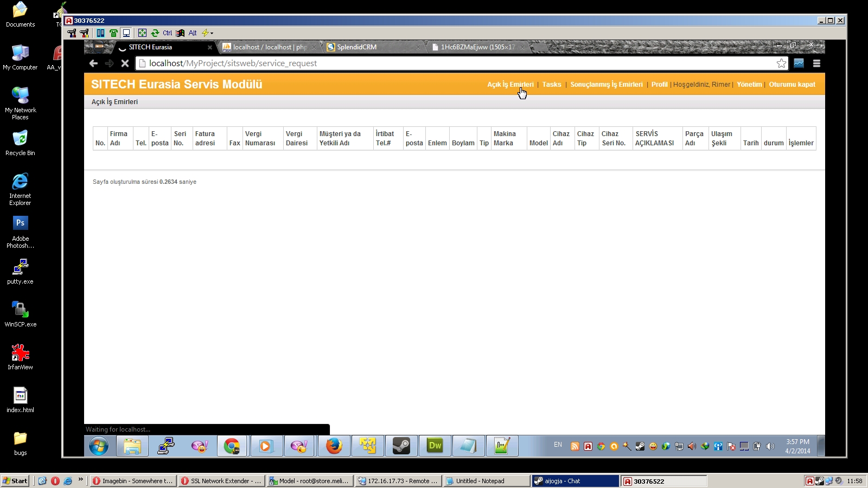
Task: Open Windows Explorer from remote taskbar
Action: pos(132,446)
